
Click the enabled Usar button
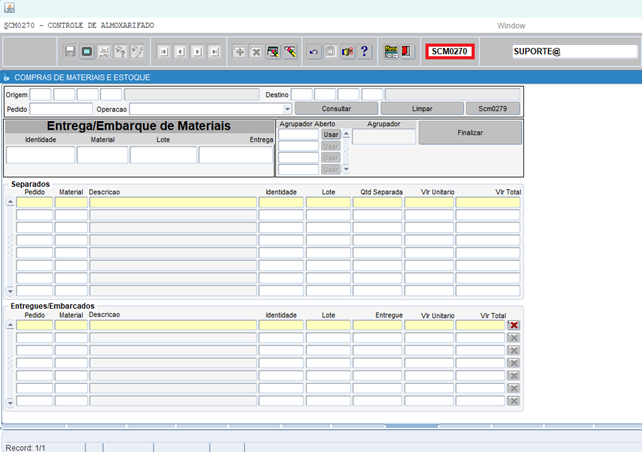click(x=331, y=135)
